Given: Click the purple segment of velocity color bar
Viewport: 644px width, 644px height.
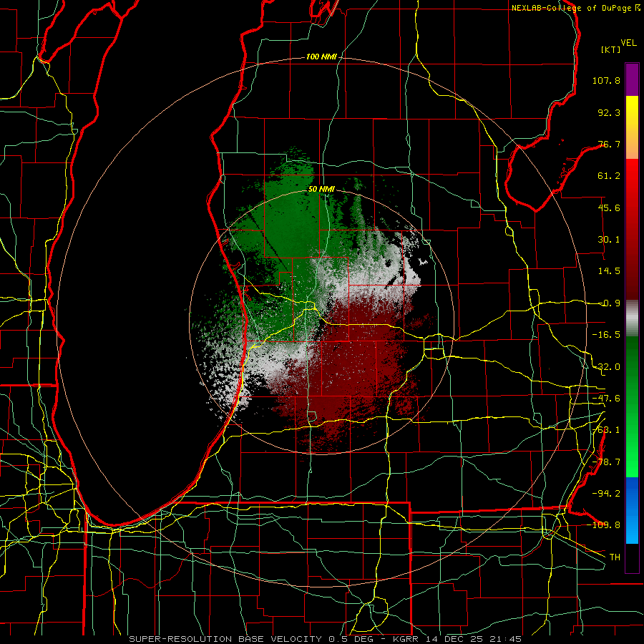Looking at the screenshot, I should pos(632,79).
